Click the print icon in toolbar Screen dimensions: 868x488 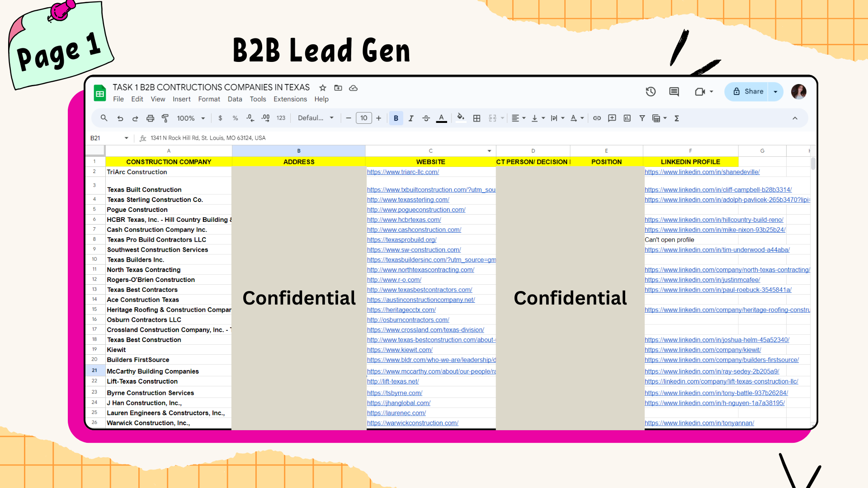coord(150,118)
